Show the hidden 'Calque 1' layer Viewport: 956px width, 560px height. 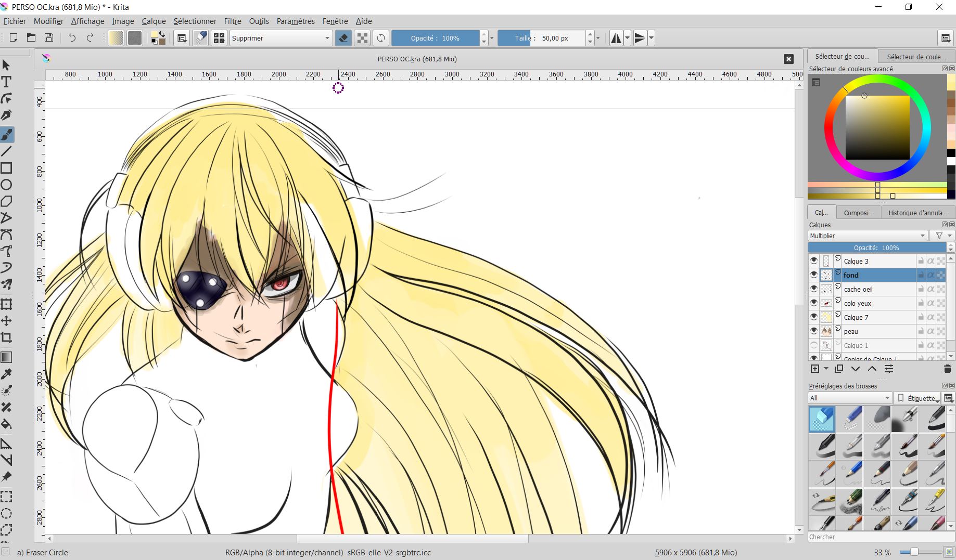814,345
